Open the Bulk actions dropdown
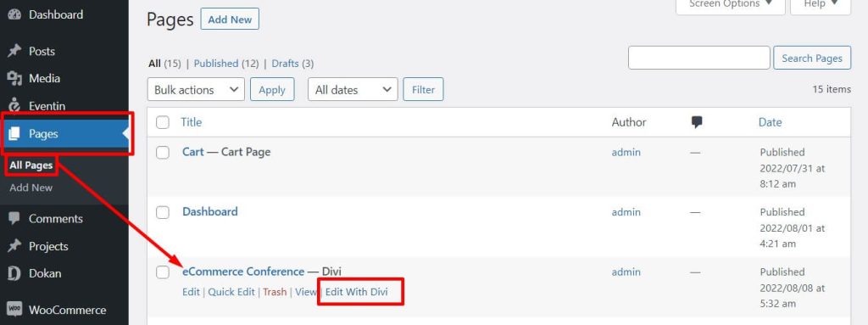This screenshot has width=868, height=325. click(x=196, y=89)
